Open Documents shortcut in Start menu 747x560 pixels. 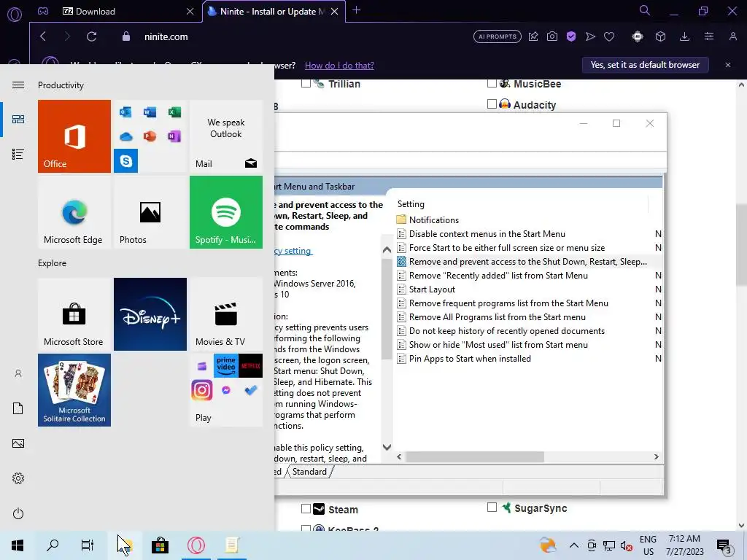[18, 408]
